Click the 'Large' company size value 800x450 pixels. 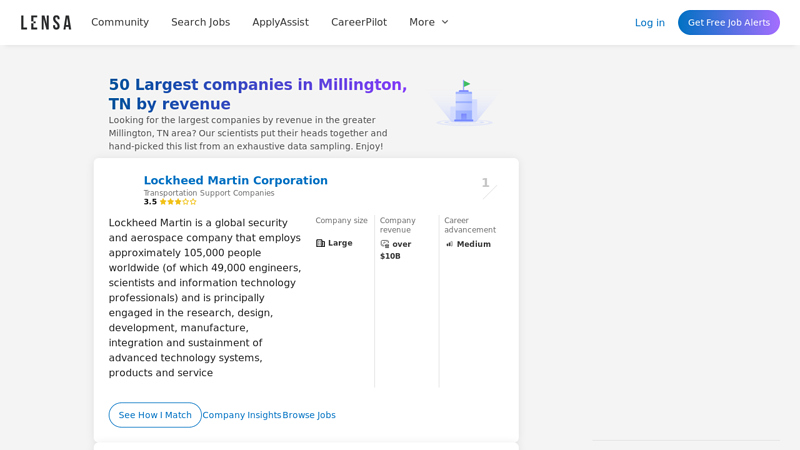point(340,243)
